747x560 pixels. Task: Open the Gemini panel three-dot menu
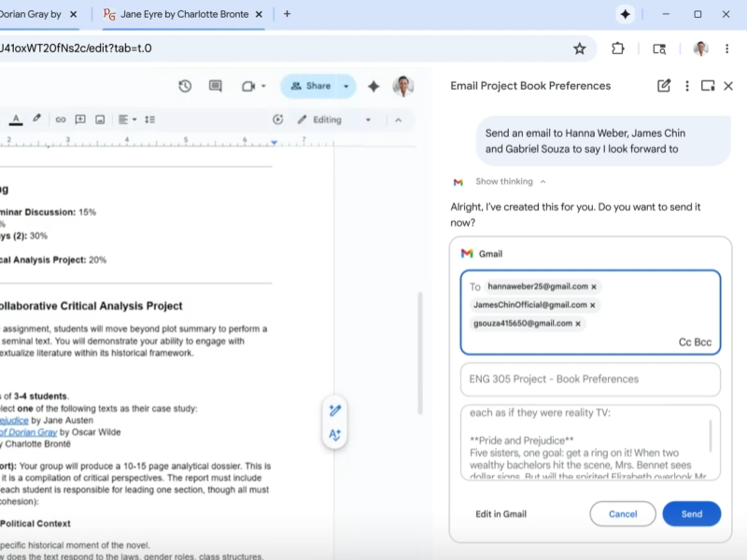coord(687,85)
